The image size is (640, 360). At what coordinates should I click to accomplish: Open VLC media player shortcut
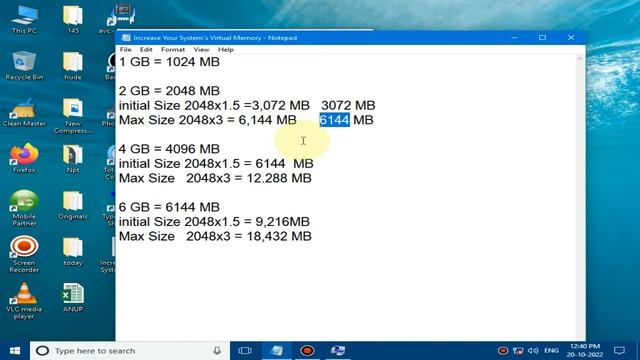[x=24, y=301]
